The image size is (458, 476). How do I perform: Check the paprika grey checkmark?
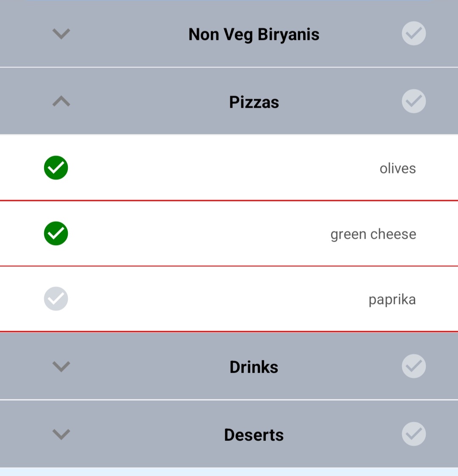pos(56,299)
